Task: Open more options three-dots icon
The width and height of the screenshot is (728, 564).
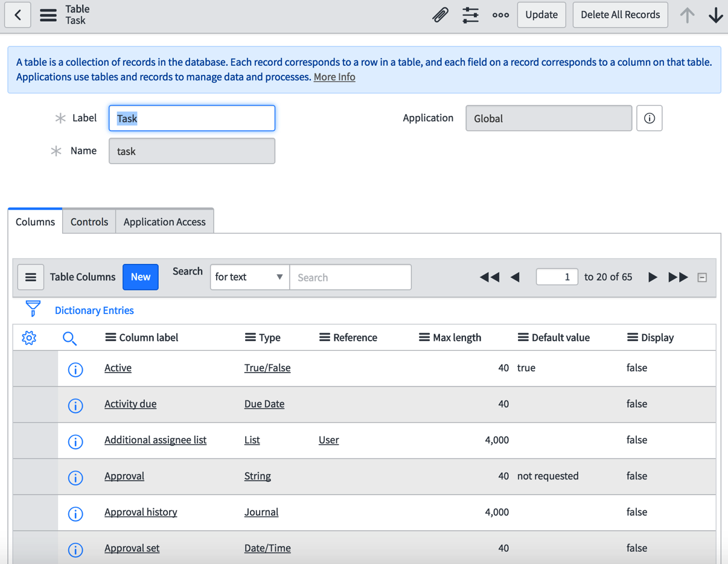Action: [x=500, y=15]
